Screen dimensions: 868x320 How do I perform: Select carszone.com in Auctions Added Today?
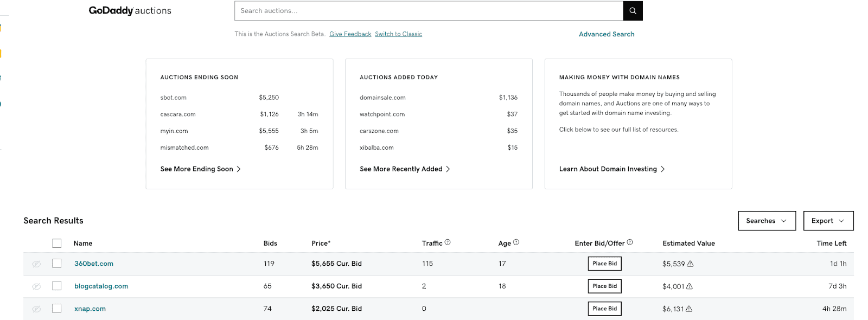click(x=379, y=131)
